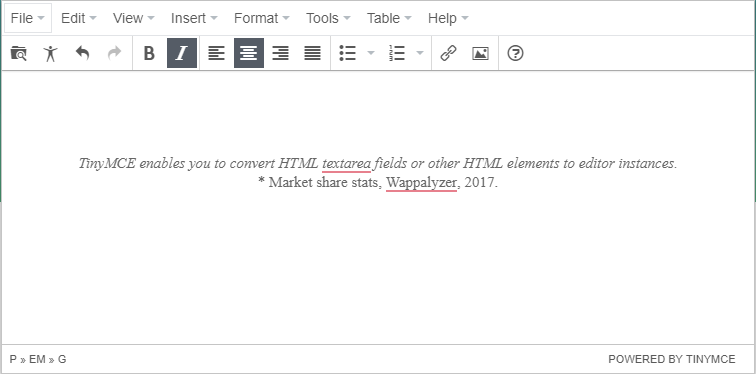Open the Table menu
The height and width of the screenshot is (374, 756).
(389, 18)
